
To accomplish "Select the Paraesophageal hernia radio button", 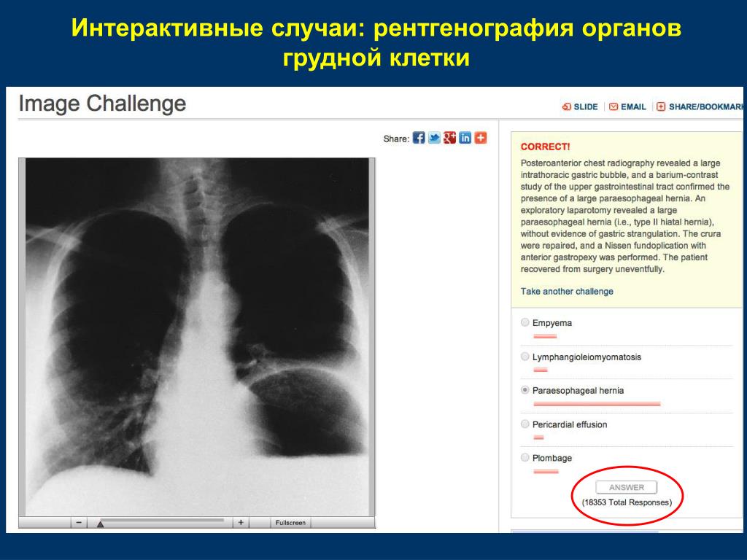I will pyautogui.click(x=525, y=390).
